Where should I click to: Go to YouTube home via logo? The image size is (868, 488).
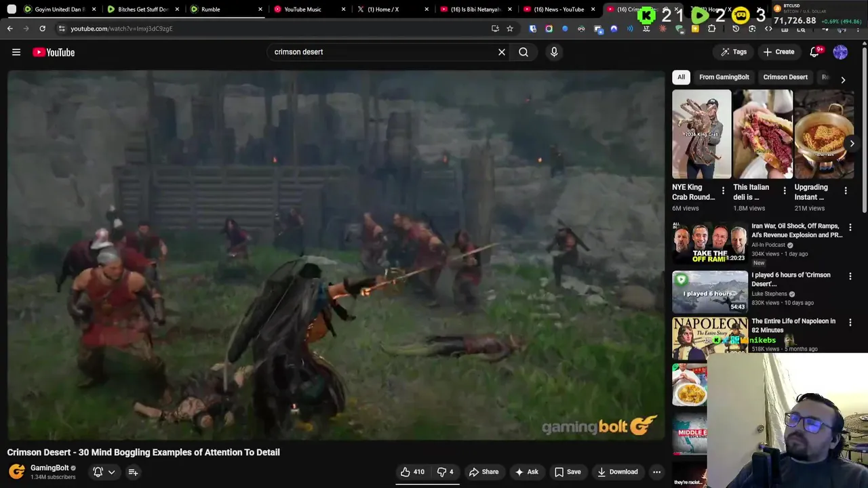[54, 52]
